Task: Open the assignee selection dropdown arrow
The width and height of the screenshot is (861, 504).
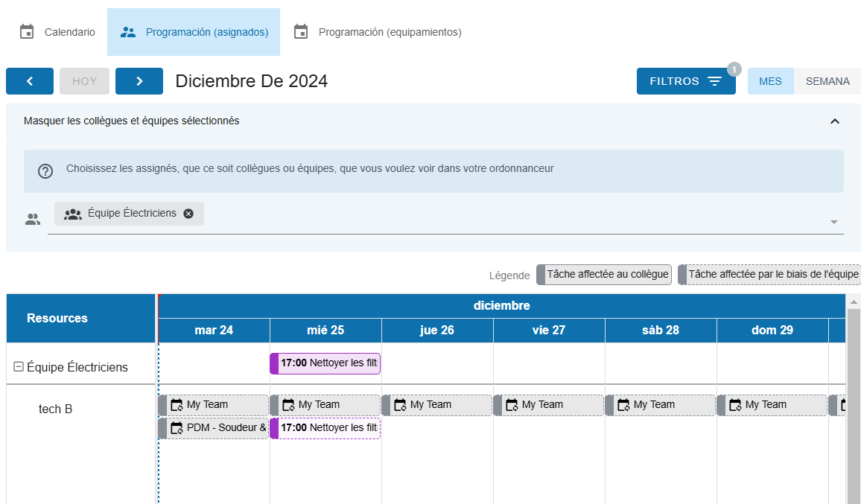Action: click(x=834, y=222)
